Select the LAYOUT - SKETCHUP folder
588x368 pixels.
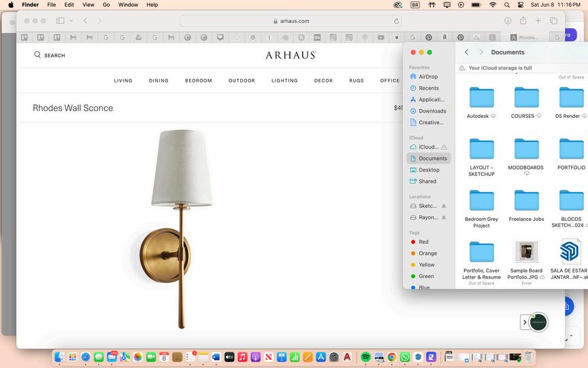482,149
